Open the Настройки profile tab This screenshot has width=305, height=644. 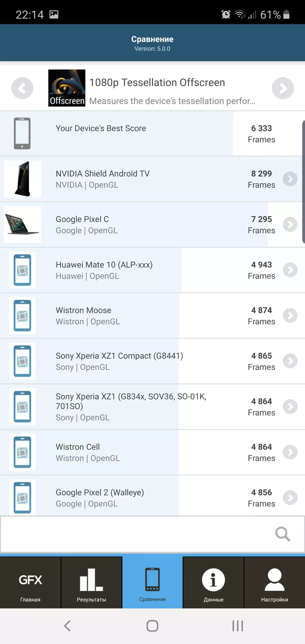coord(274,583)
